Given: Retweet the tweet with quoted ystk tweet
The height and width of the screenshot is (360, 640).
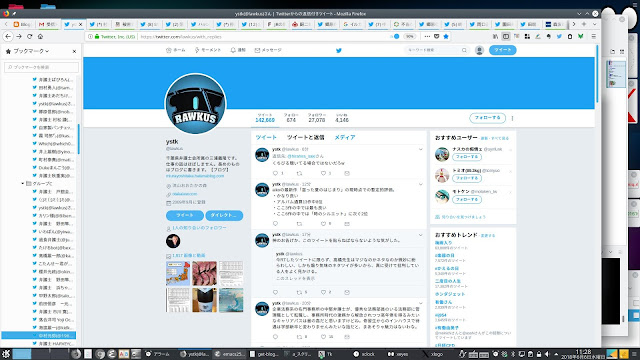Looking at the screenshot, I should (299, 292).
